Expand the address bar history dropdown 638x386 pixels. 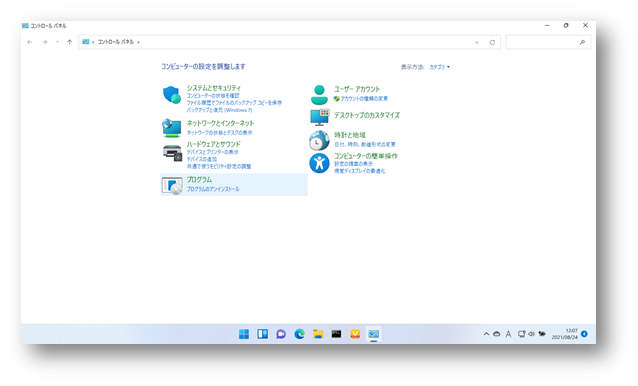(x=477, y=42)
